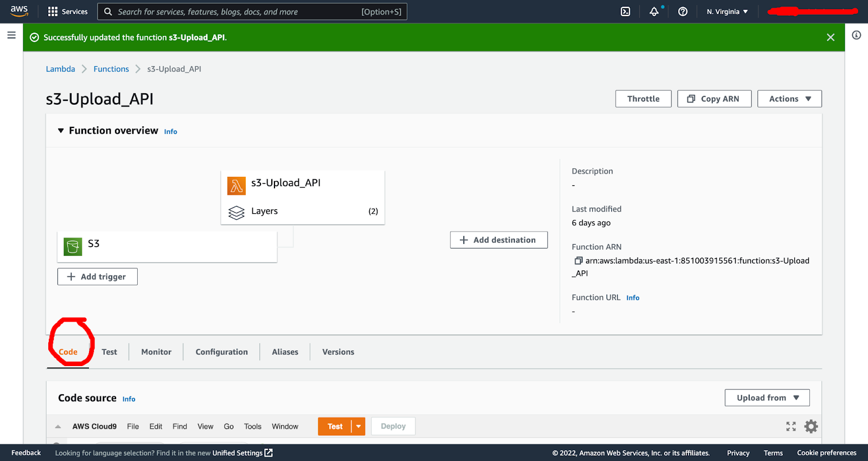Open the File menu in Cloud9
This screenshot has width=868, height=461.
coord(133,427)
